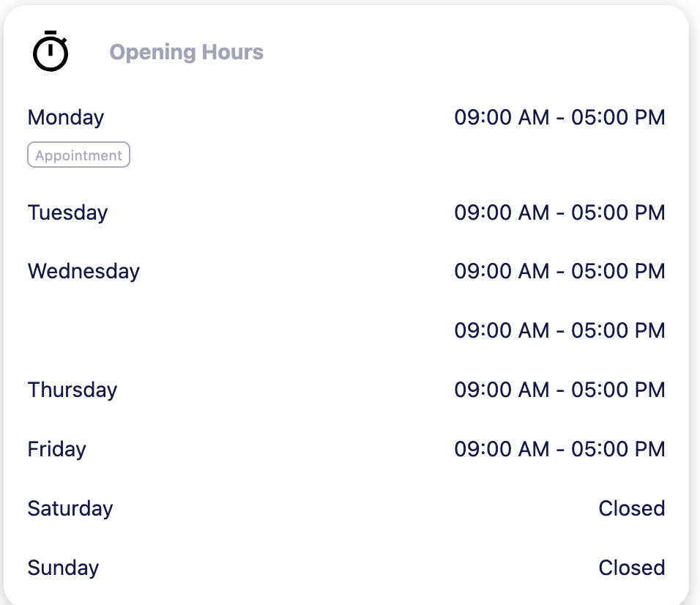This screenshot has height=605, width=700.
Task: Click the Closed status for Saturday
Action: click(631, 508)
